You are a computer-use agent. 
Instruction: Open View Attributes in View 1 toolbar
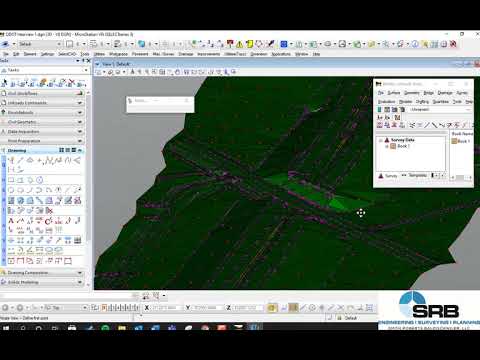[x=99, y=72]
